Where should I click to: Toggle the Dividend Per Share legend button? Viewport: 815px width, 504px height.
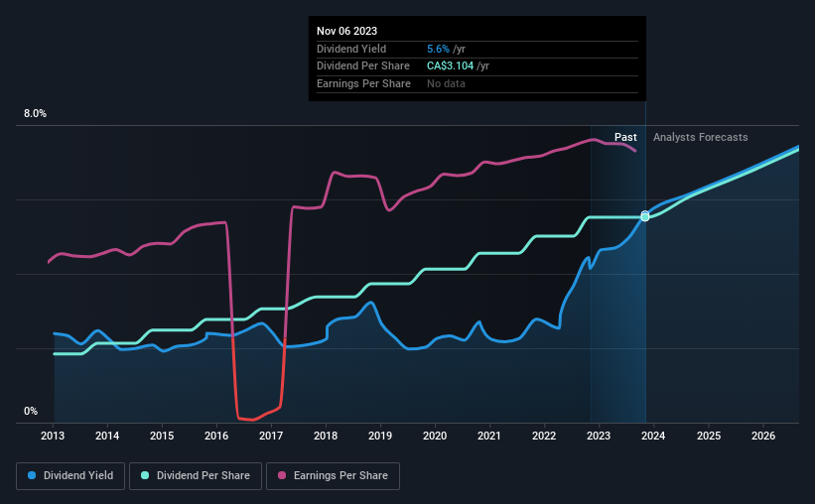coord(196,476)
